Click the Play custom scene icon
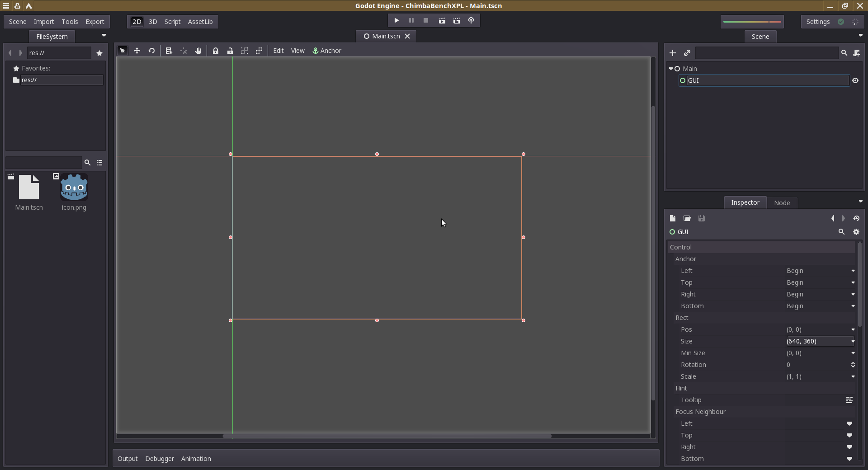Screen dimensions: 868x470 click(457, 21)
